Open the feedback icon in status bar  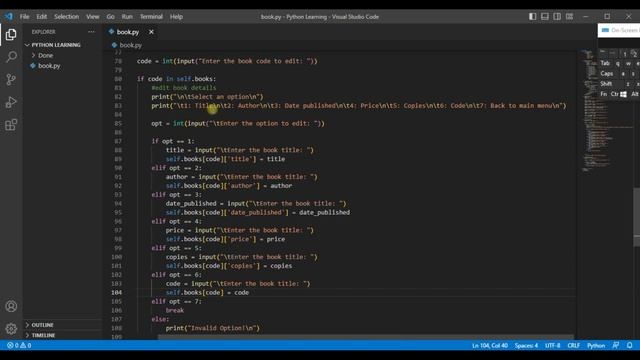point(616,345)
